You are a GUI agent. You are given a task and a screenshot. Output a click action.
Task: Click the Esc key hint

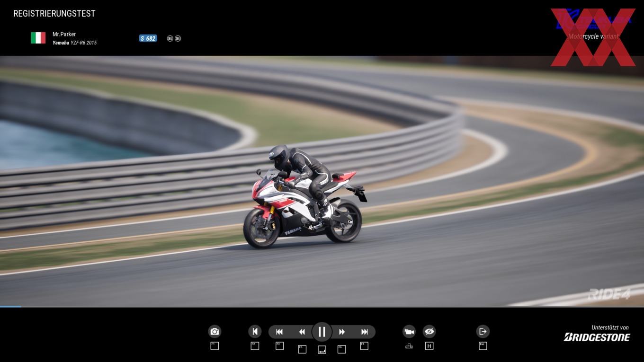[x=483, y=346]
